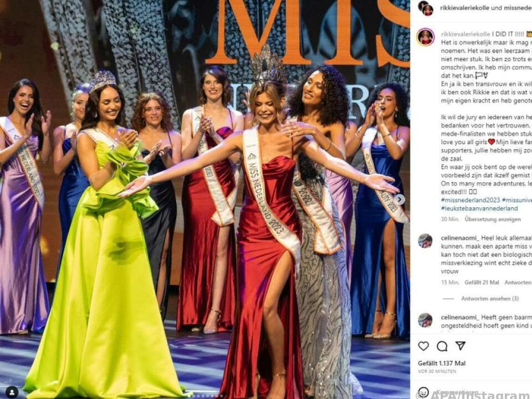The image size is (532, 399).
Task: Go to the next photo in the carousel
Action: pos(400,199)
